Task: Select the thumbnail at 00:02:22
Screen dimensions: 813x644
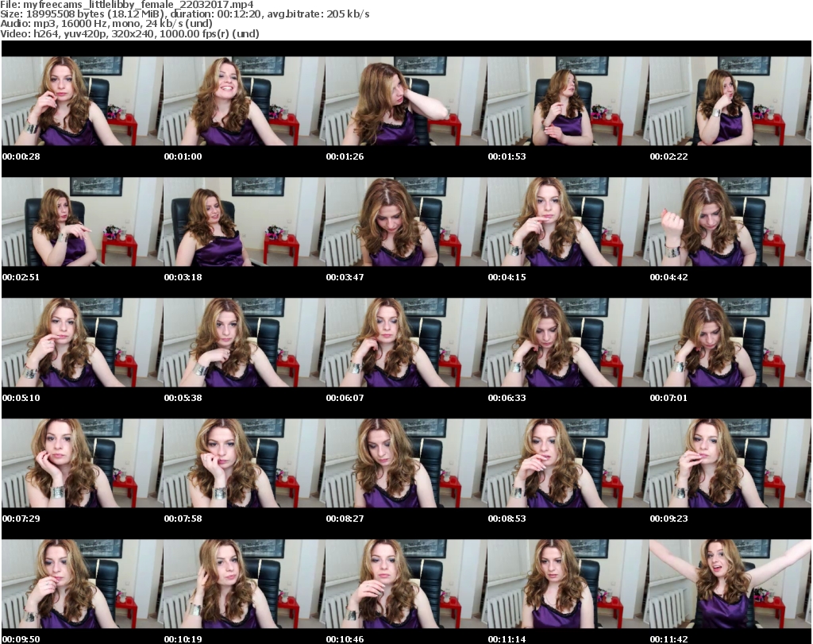Action: (x=730, y=101)
